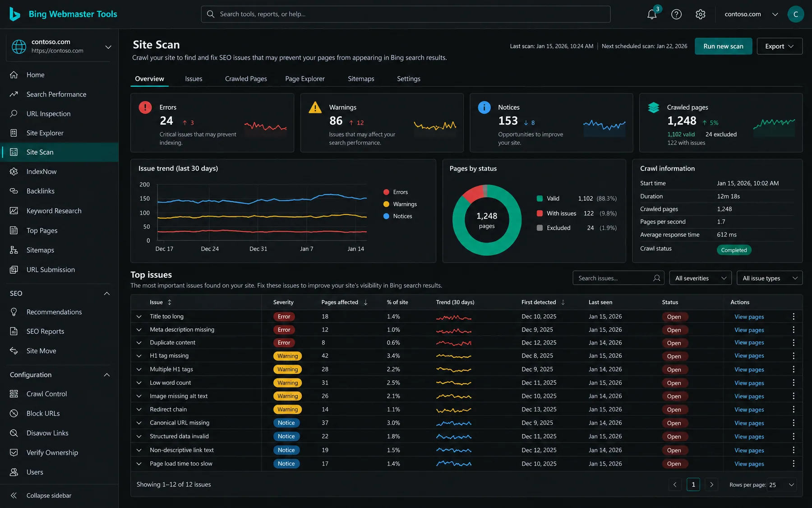Switch to the Settings tab

(408, 79)
